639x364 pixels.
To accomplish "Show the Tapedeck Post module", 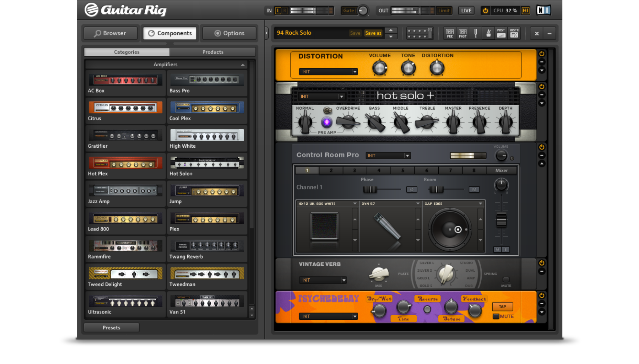I will (463, 33).
